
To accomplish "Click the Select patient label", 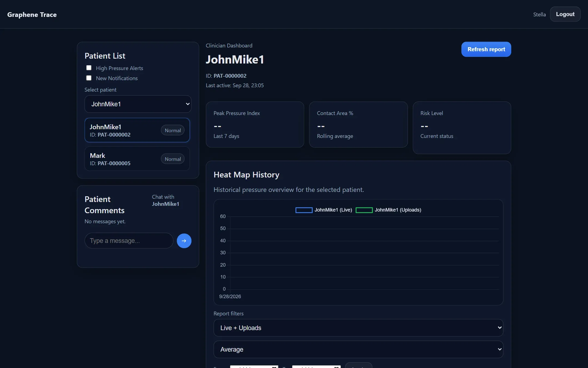I will click(100, 90).
